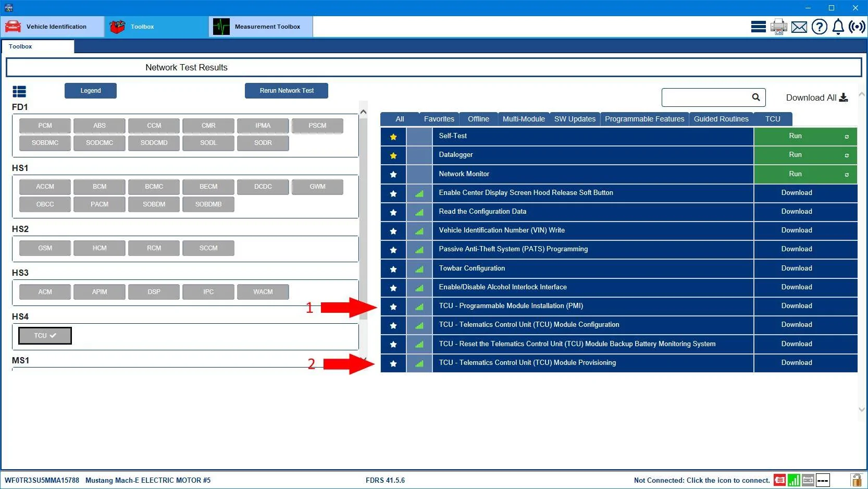Open the Legend button
The image size is (868, 489).
pyautogui.click(x=91, y=91)
